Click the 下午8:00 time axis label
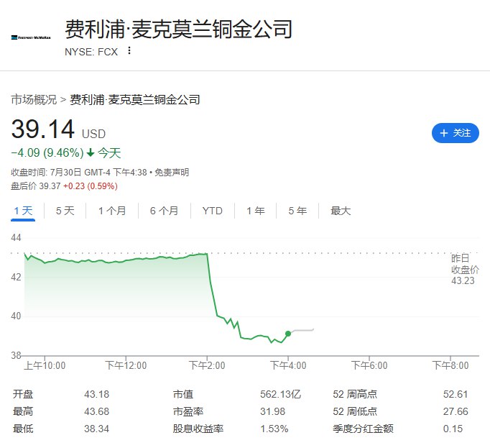Image resolution: width=490 pixels, height=448 pixels. point(450,365)
